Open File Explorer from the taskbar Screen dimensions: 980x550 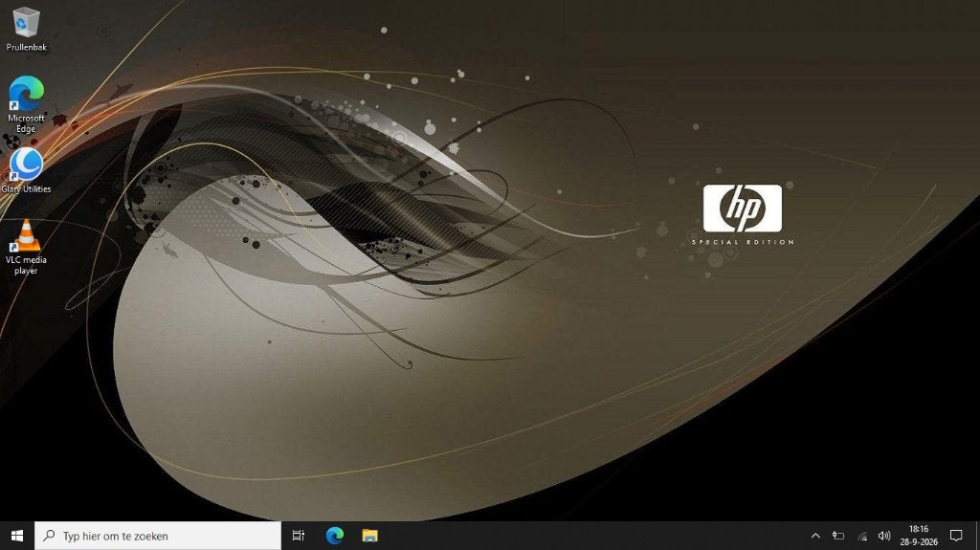tap(370, 536)
